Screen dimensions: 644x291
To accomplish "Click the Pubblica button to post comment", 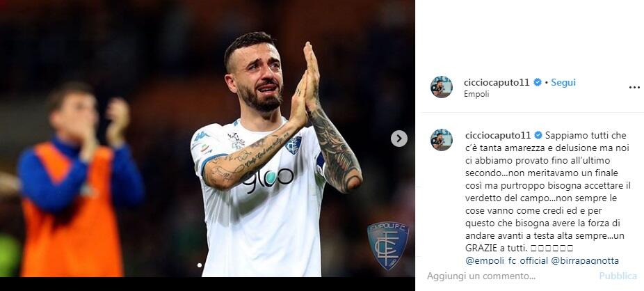I will click(x=618, y=276).
